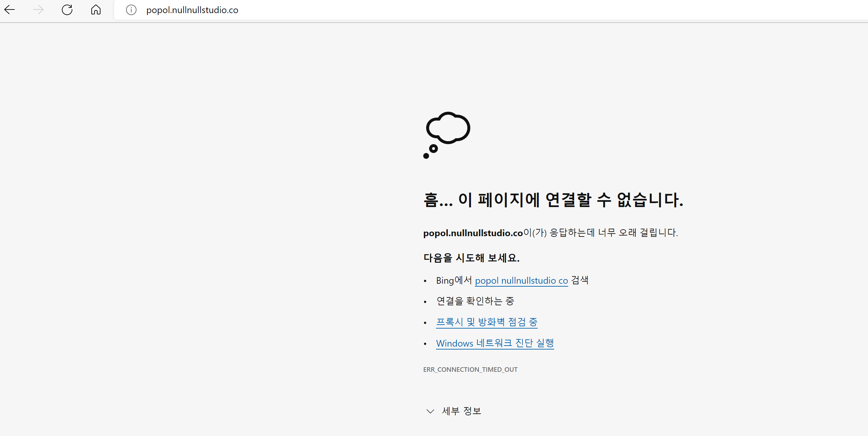Click empty area of address bar
Viewport: 868px width, 436px height.
click(x=539, y=10)
